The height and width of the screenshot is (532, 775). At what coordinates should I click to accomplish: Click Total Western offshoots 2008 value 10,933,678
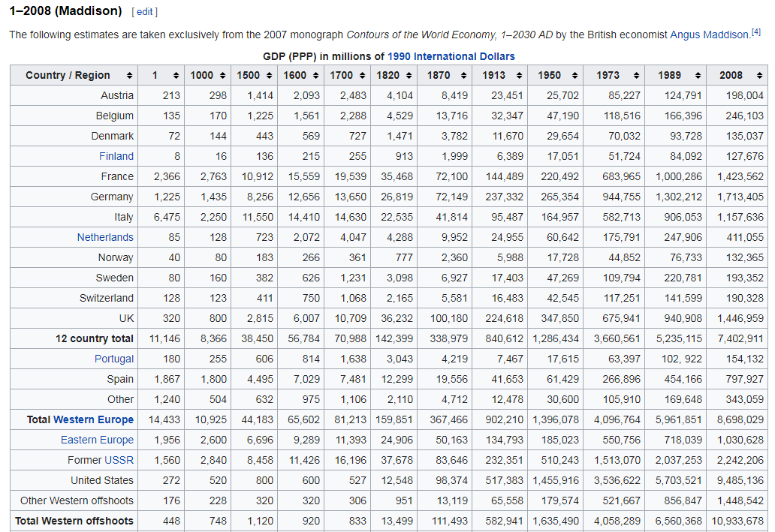coord(737,521)
